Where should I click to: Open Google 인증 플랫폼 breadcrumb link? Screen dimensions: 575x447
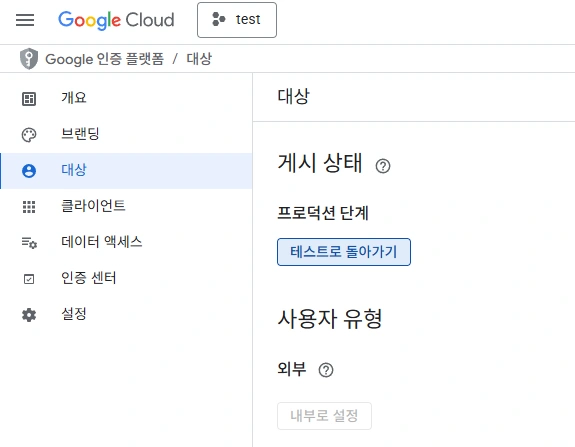pyautogui.click(x=105, y=59)
